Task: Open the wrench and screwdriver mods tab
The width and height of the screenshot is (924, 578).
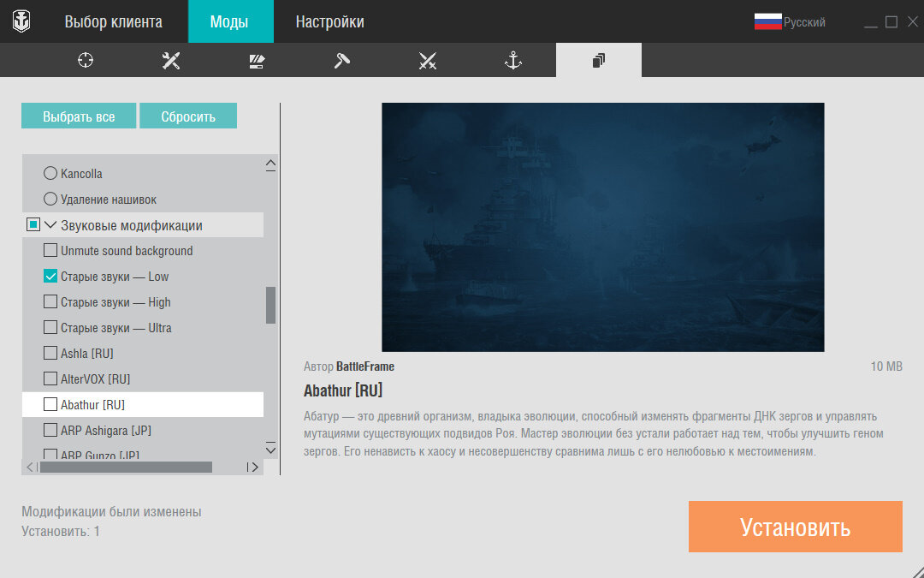Action: pyautogui.click(x=171, y=60)
